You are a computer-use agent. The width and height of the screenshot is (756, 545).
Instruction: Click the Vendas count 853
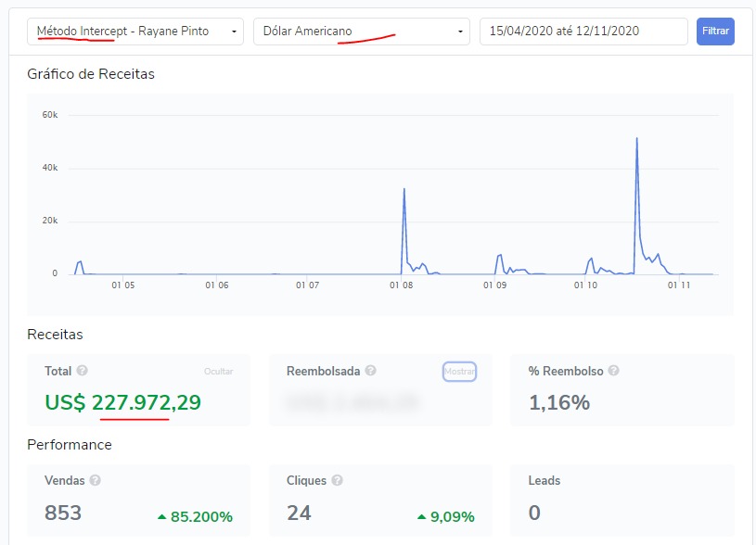click(63, 513)
